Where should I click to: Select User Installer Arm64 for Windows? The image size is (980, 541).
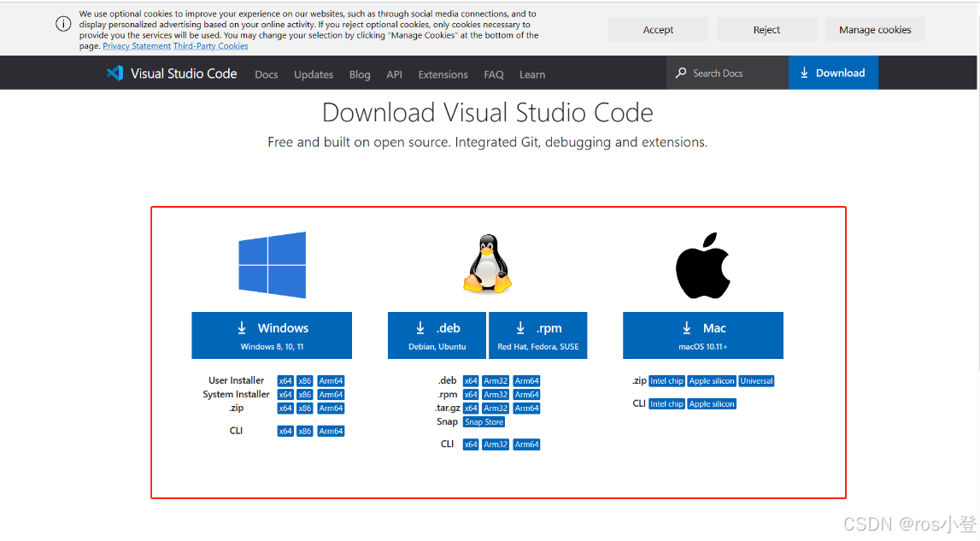[331, 381]
